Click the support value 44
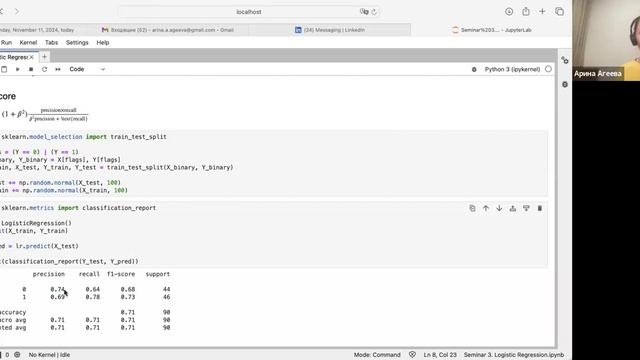 click(x=167, y=289)
